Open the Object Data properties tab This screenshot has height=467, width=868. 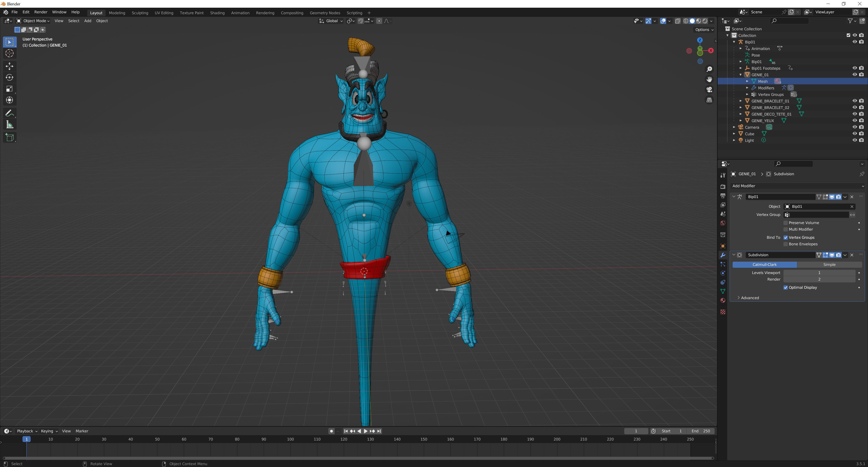[x=722, y=291]
